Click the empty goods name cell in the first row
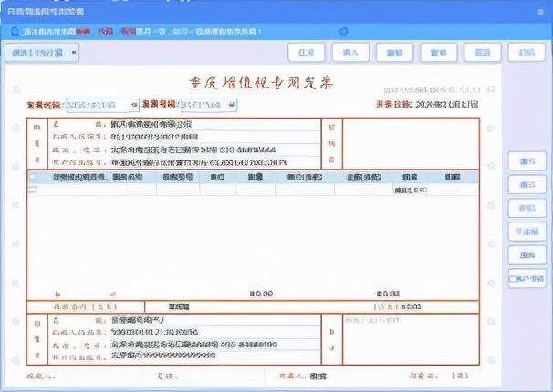This screenshot has height=392, width=553. [x=93, y=190]
